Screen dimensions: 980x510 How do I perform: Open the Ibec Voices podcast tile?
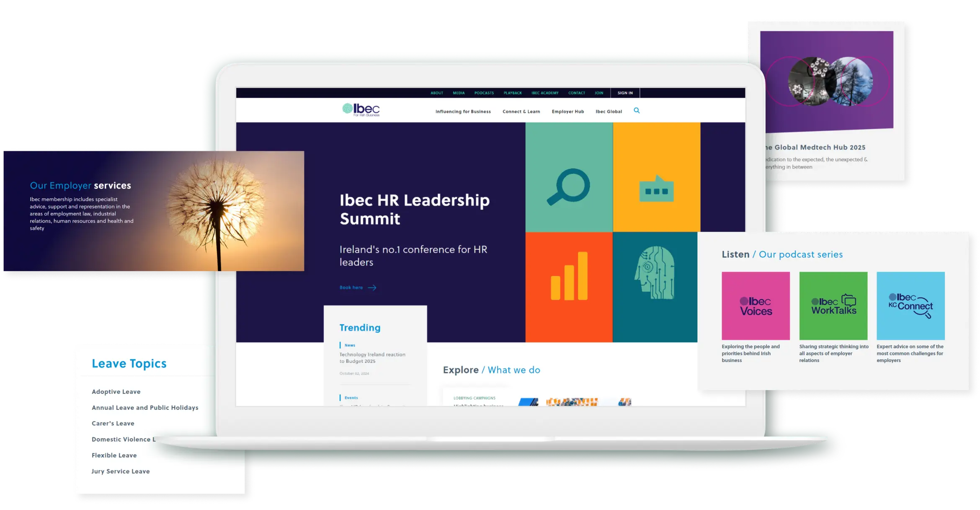pos(755,305)
